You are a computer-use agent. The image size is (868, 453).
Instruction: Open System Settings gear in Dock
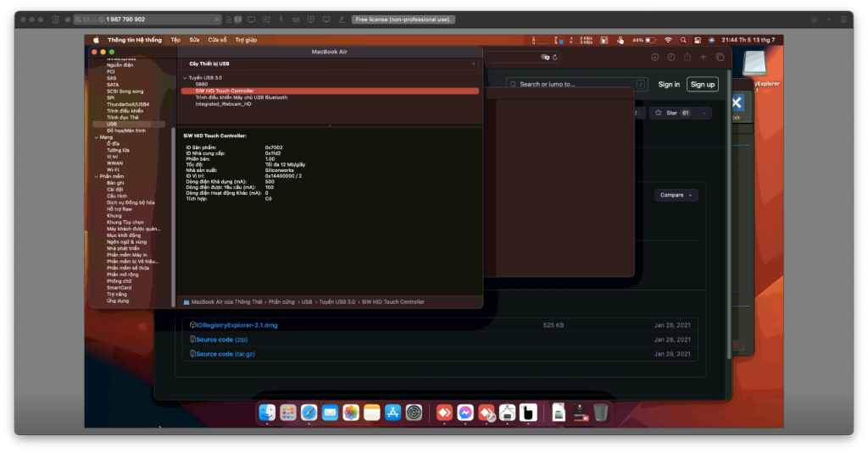[x=414, y=412]
